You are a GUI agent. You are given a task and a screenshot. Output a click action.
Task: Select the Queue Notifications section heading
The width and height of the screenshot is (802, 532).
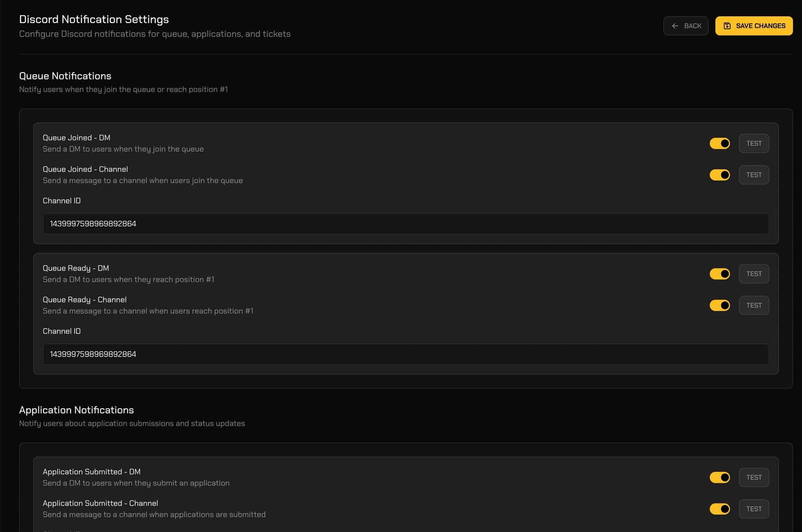(65, 76)
